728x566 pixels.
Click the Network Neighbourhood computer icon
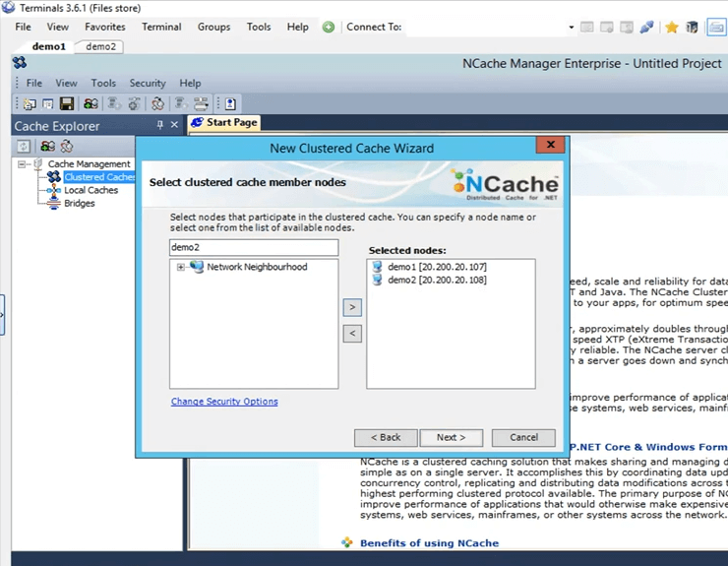pyautogui.click(x=197, y=267)
